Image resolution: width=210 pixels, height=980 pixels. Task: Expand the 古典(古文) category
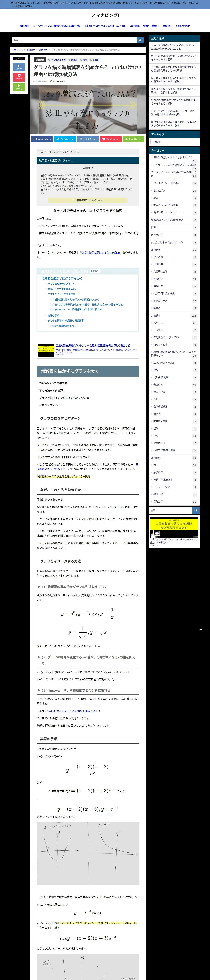pyautogui.click(x=174, y=191)
